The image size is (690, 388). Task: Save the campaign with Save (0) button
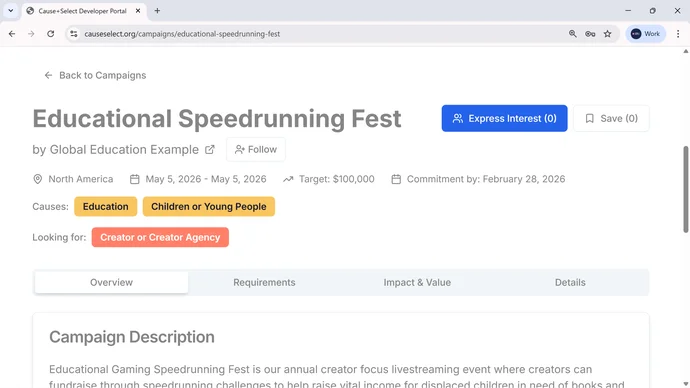click(611, 118)
